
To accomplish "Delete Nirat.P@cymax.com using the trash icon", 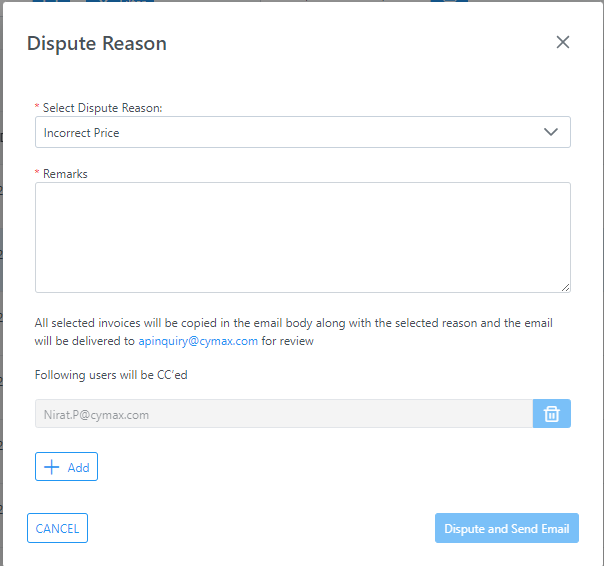I will click(x=552, y=414).
